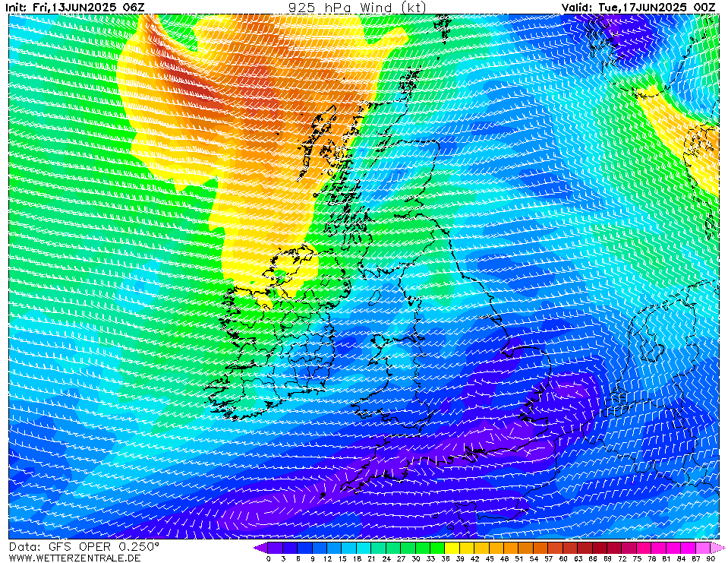Click the legend value "54"
The height and width of the screenshot is (563, 728).
point(534,558)
